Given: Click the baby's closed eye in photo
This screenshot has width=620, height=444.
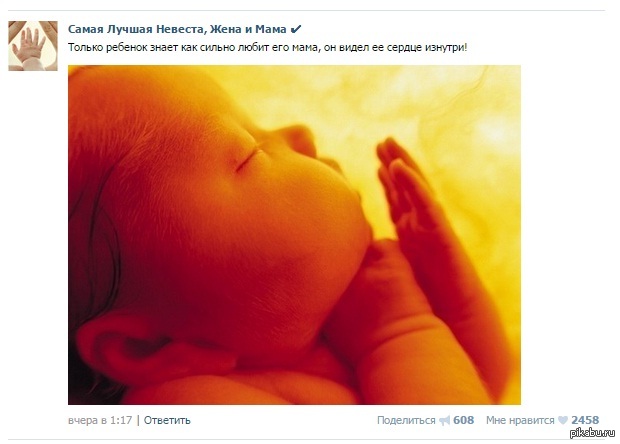Looking at the screenshot, I should point(248,159).
